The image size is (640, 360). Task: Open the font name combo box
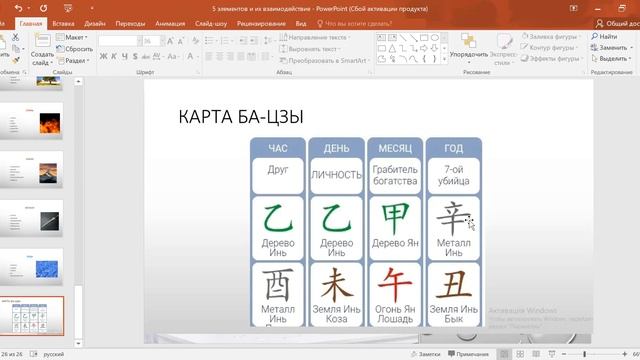pyautogui.click(x=120, y=41)
